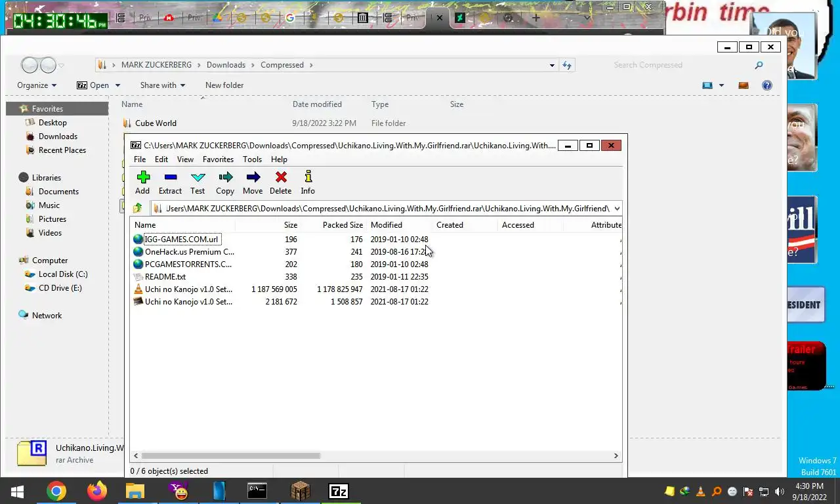Click the 7-Zip scrollbar right arrow
Viewport: 840px width, 504px height.
click(616, 455)
